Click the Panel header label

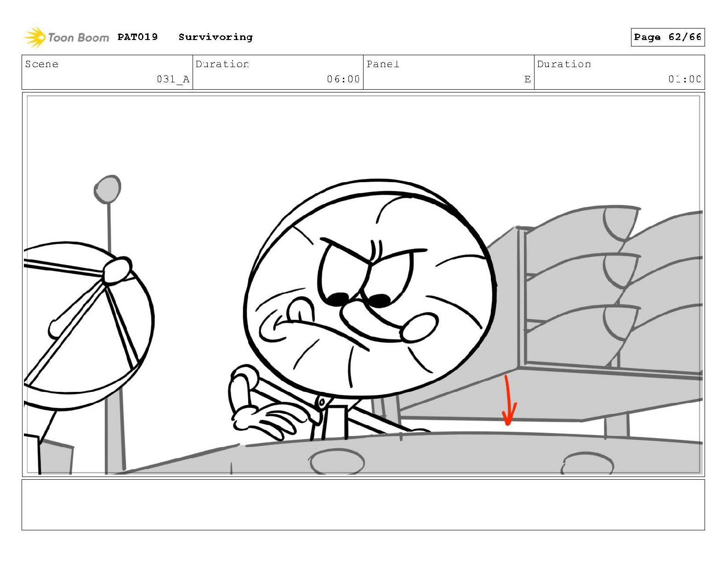tap(383, 64)
